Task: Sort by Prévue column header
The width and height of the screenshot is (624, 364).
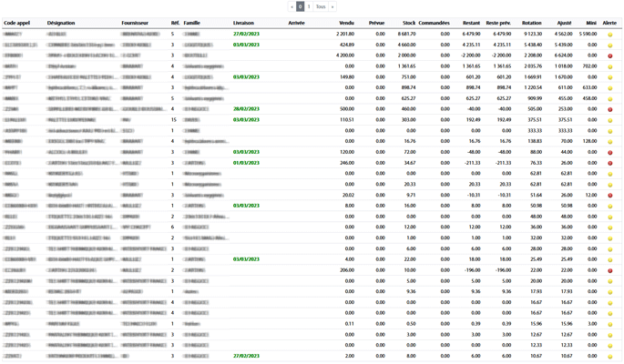Action: (x=376, y=23)
